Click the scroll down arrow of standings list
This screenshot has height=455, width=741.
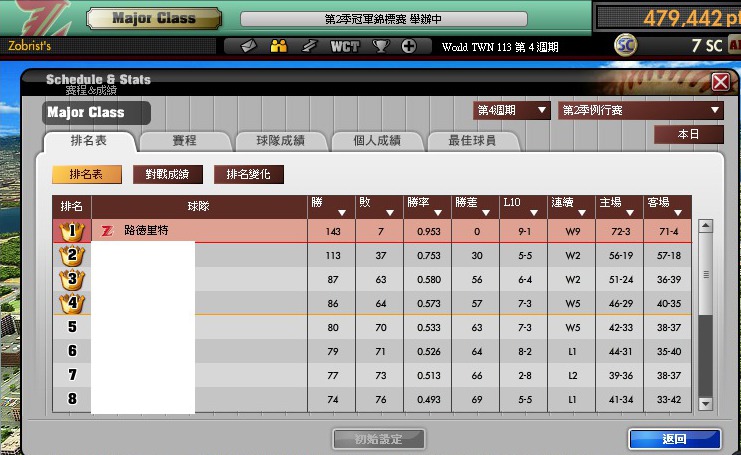click(x=705, y=403)
